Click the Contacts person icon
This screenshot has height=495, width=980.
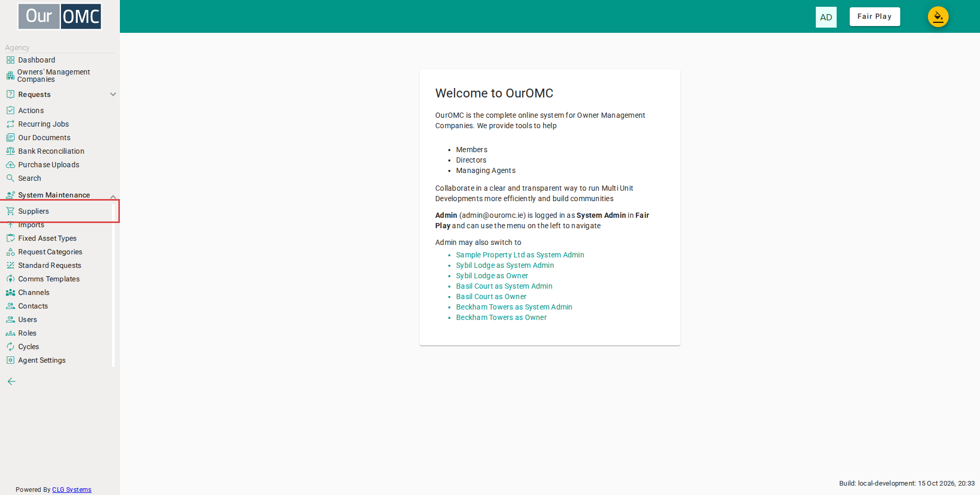10,306
